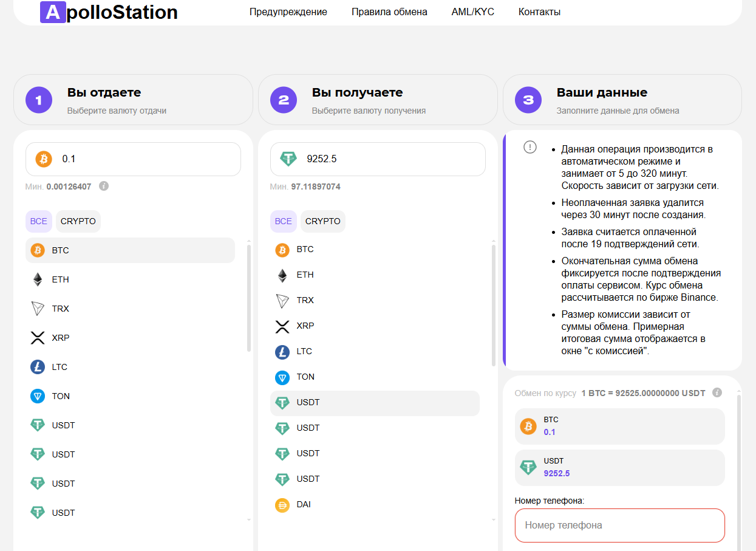Pick the TRX icon in the receive list

point(282,301)
